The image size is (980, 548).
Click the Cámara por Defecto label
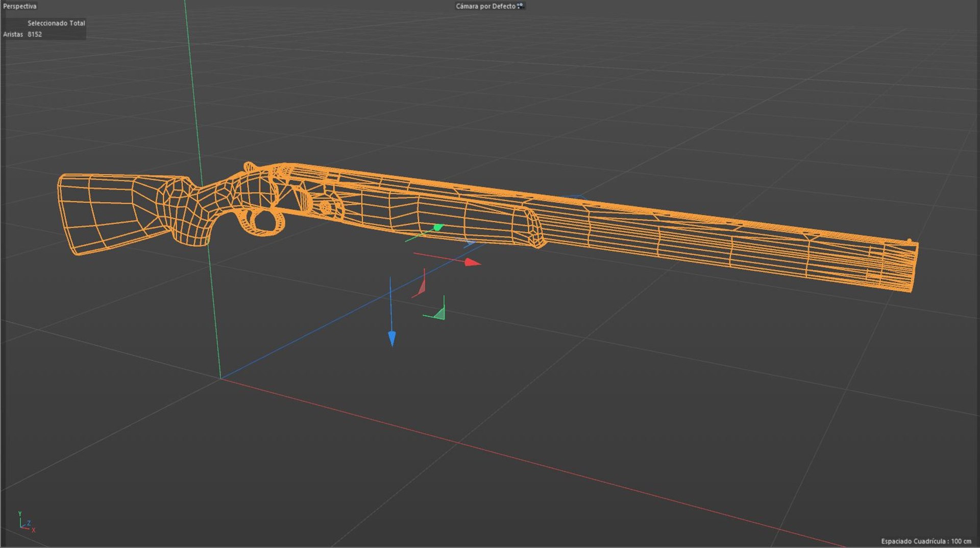485,6
